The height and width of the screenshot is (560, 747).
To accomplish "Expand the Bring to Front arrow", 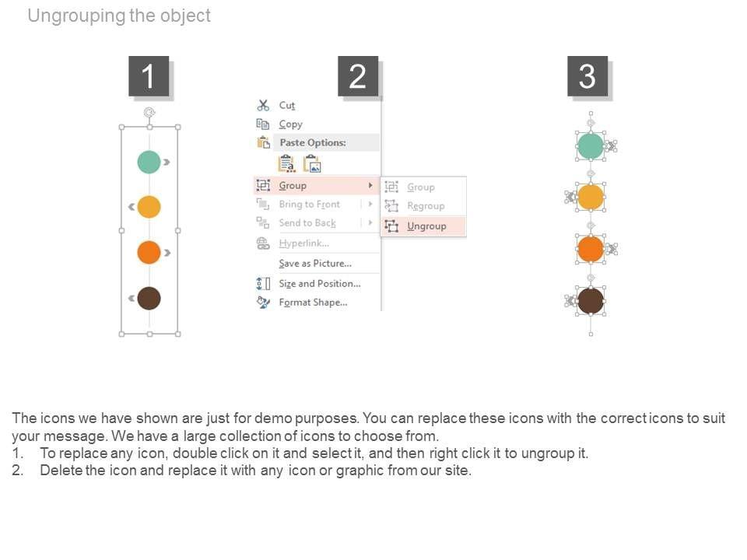I will (x=370, y=205).
